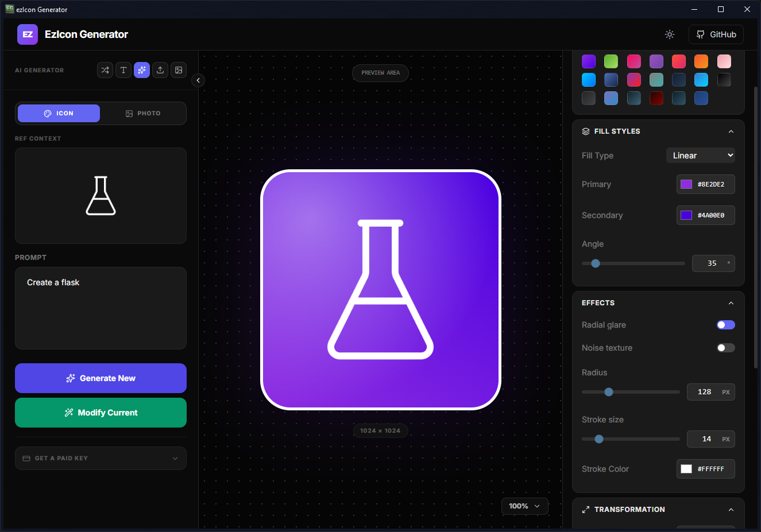
Task: Open the Fill Type dropdown
Action: pyautogui.click(x=700, y=156)
